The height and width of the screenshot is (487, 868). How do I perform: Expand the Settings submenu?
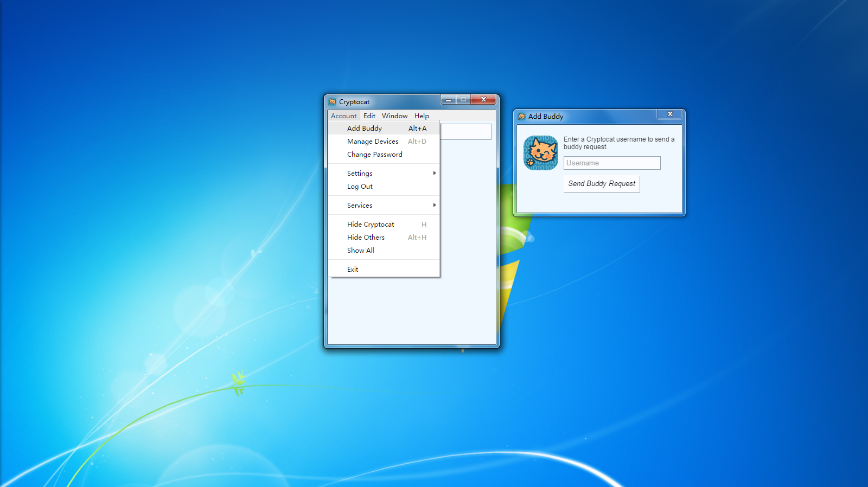click(384, 174)
